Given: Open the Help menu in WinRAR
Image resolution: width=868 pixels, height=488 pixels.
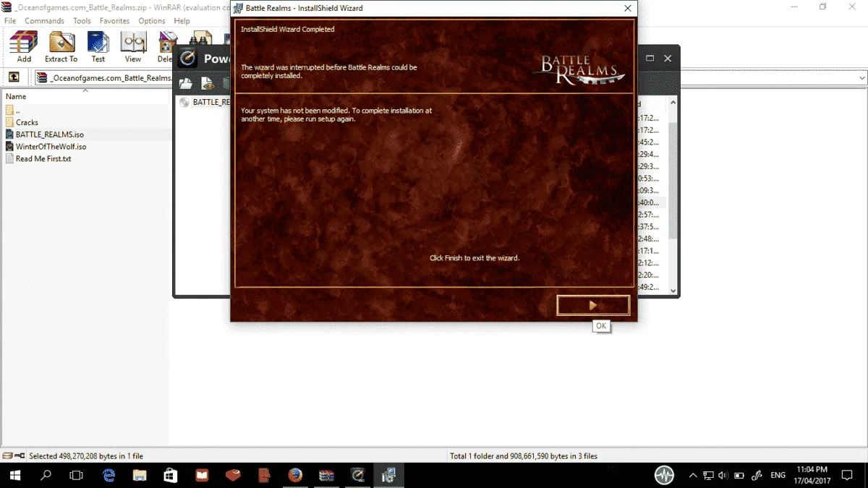Looking at the screenshot, I should pyautogui.click(x=182, y=21).
